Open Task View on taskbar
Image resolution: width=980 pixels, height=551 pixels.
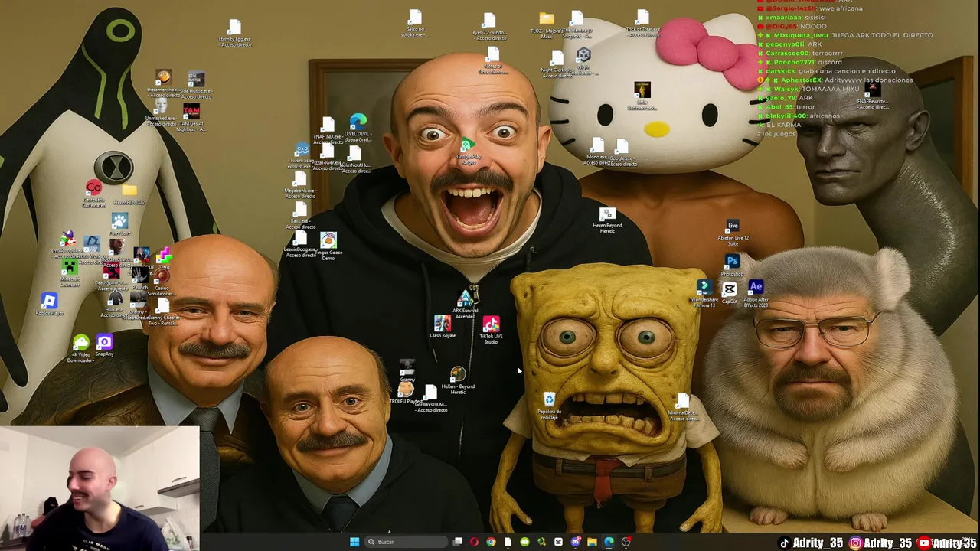[458, 542]
